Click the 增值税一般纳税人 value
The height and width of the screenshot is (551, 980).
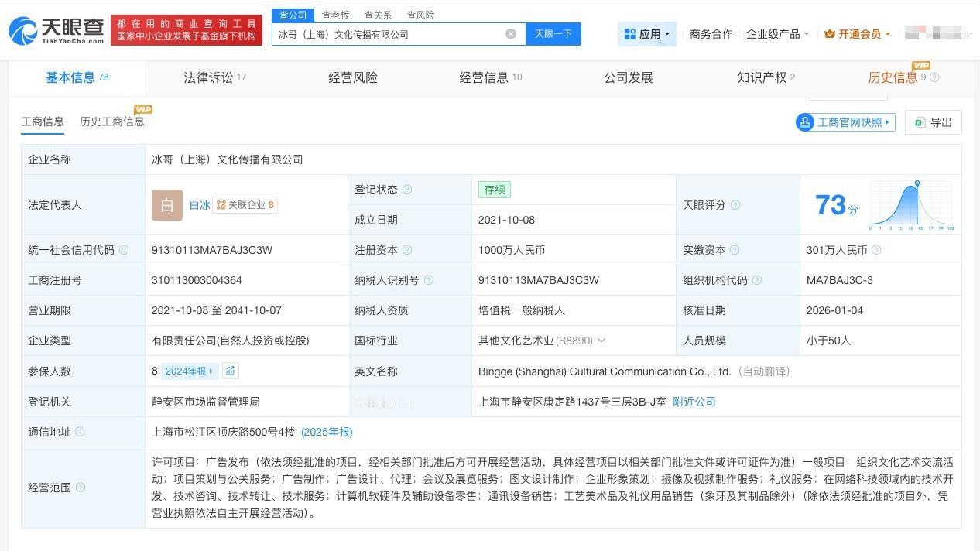pos(522,310)
